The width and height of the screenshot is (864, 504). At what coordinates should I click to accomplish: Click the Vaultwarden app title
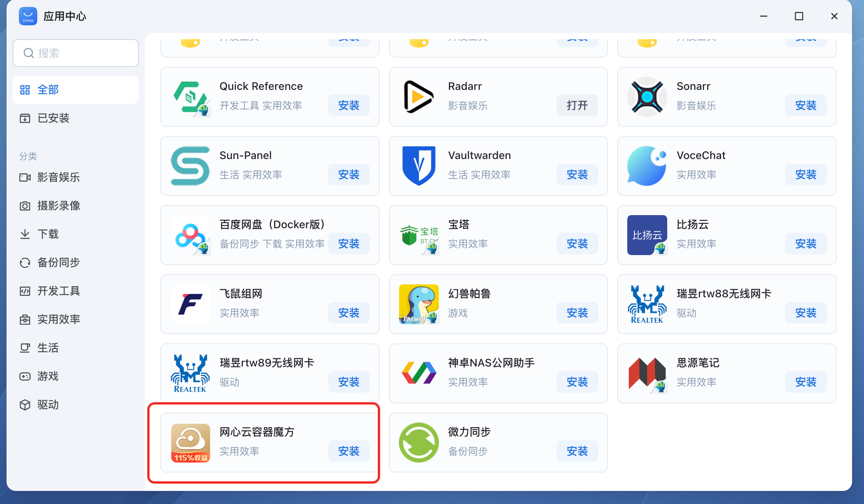pos(479,155)
